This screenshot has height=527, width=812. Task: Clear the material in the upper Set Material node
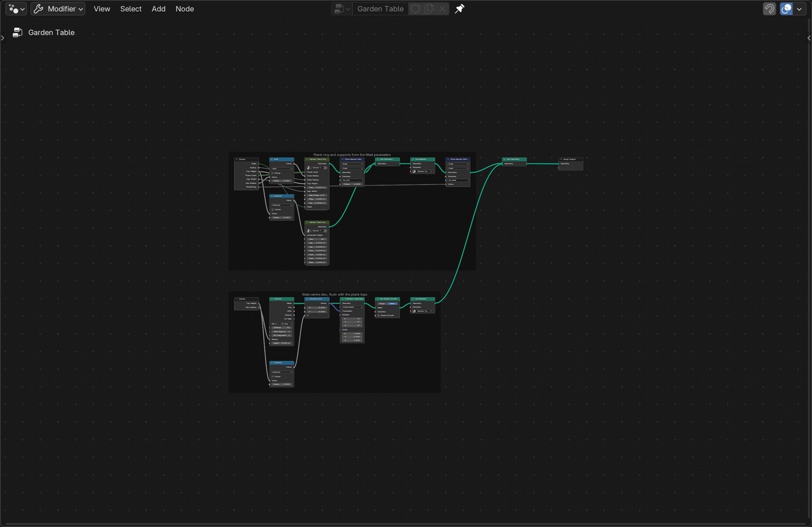[x=431, y=171]
